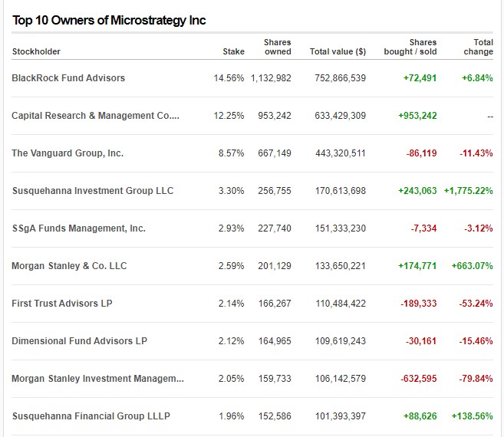The image size is (504, 437).
Task: Select the +88,626 shares bought value
Action: click(420, 416)
